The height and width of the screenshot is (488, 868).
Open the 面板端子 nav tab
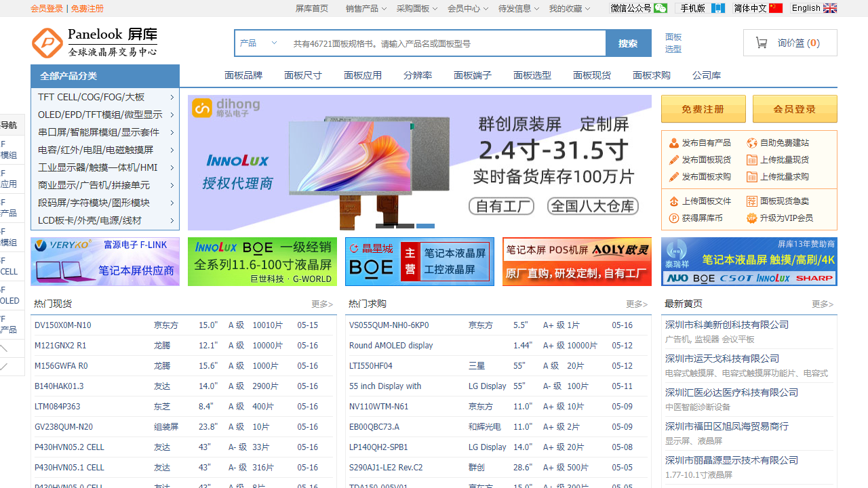[473, 75]
